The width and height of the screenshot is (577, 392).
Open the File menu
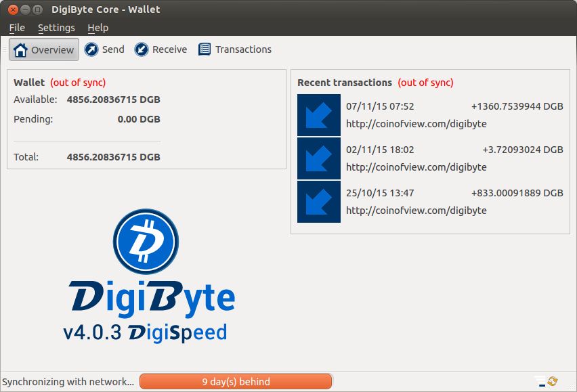(16, 28)
